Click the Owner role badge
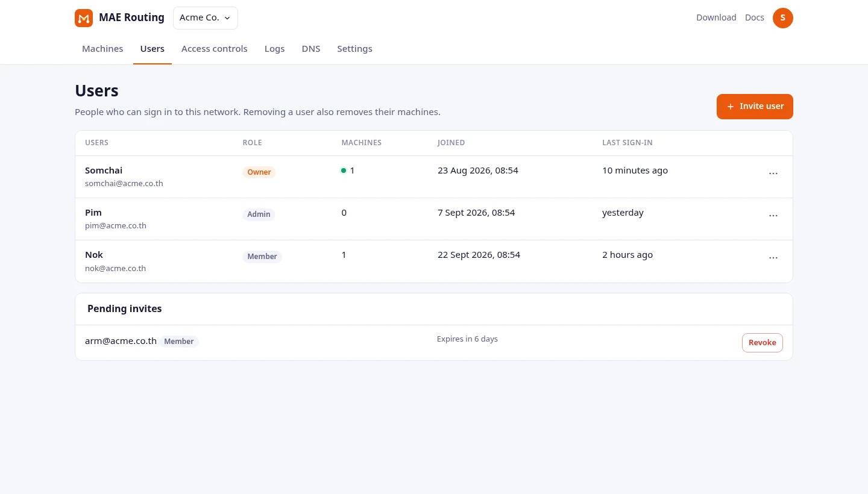The height and width of the screenshot is (494, 868). pos(259,172)
